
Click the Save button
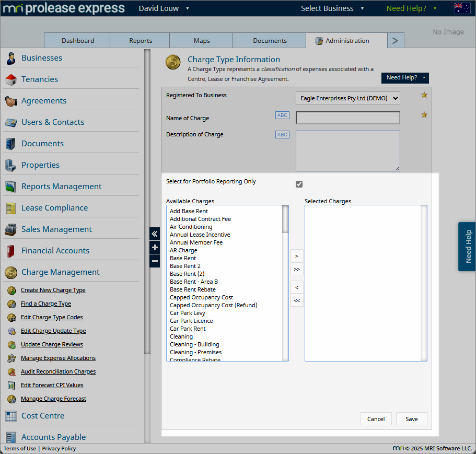pyautogui.click(x=411, y=419)
